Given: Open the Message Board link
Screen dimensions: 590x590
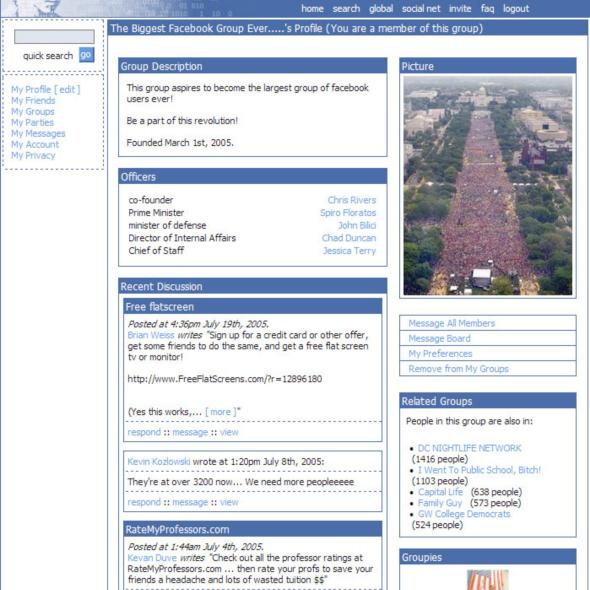Looking at the screenshot, I should click(439, 338).
